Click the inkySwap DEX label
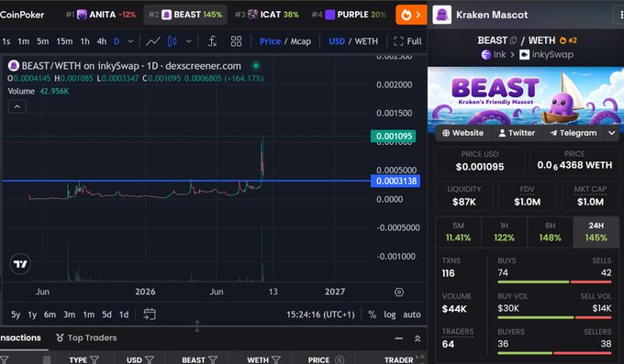Viewport: 624px width, 364px height. click(x=546, y=54)
